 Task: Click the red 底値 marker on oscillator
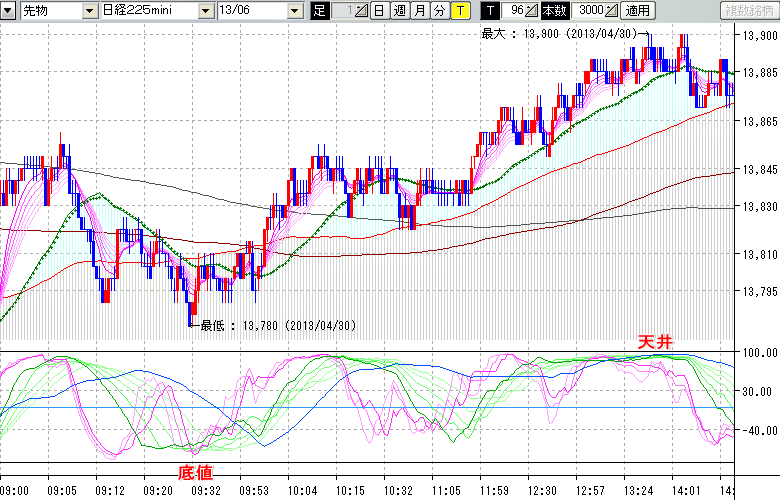(194, 470)
